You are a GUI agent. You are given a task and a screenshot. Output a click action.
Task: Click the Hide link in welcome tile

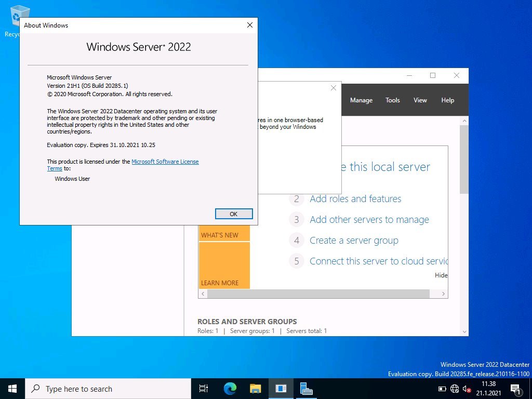coord(441,275)
